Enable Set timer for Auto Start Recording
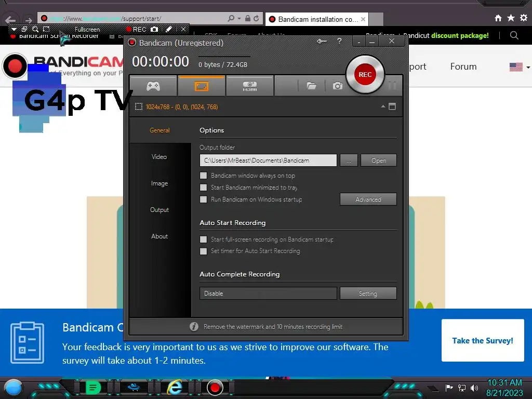Image resolution: width=532 pixels, height=399 pixels. tap(203, 251)
